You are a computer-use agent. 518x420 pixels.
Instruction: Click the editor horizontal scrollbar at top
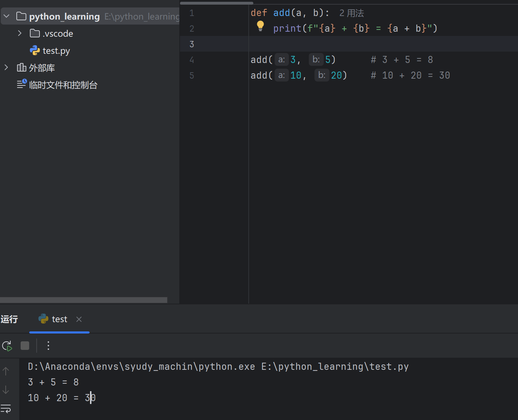(x=217, y=3)
